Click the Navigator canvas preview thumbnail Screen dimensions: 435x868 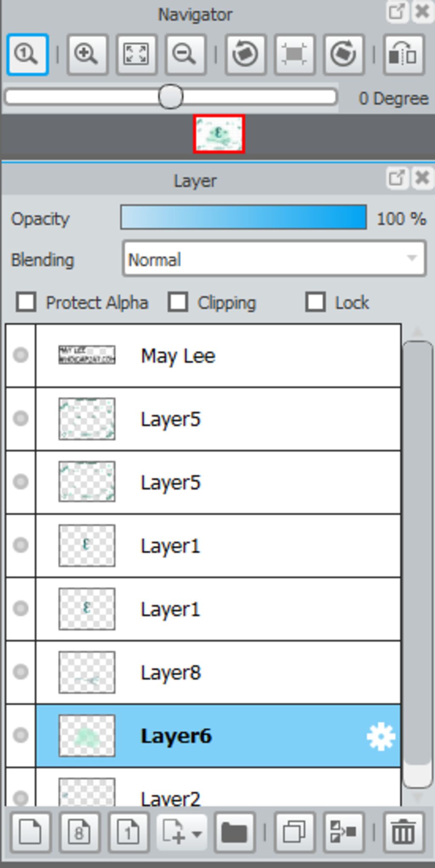click(x=219, y=134)
